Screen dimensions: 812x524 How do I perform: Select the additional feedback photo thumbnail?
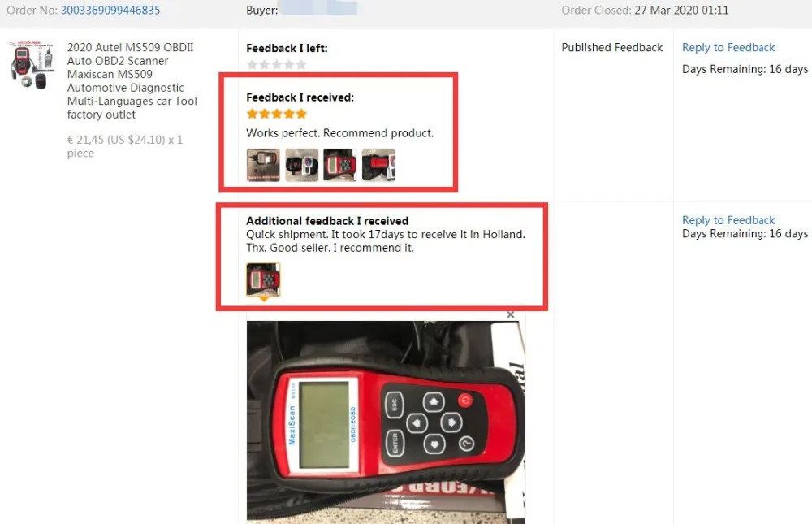(263, 279)
